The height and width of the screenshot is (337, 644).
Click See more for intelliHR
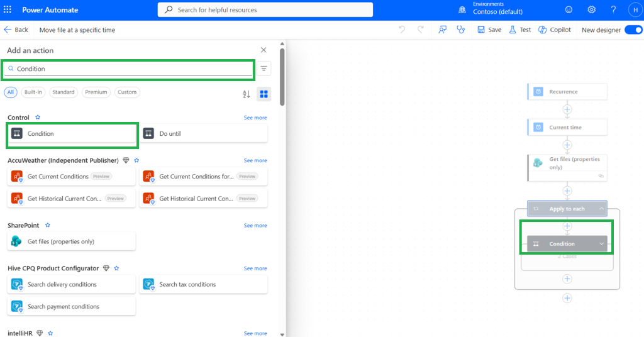pos(255,333)
